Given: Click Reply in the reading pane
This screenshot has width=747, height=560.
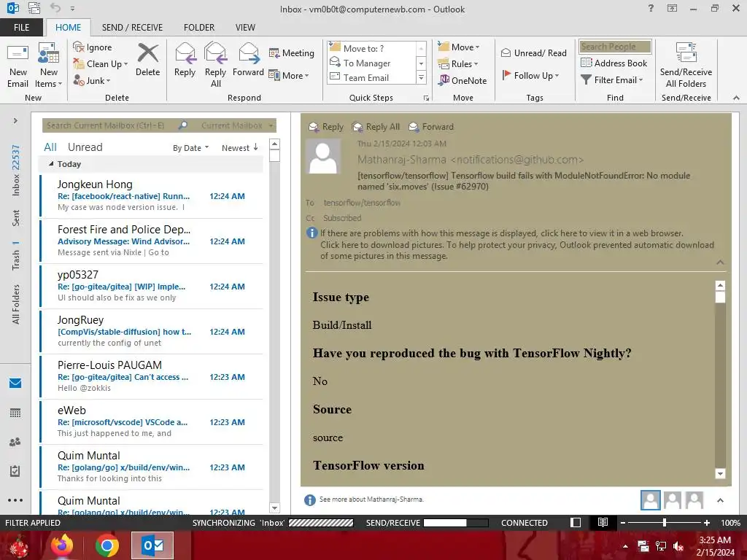Looking at the screenshot, I should [326, 127].
